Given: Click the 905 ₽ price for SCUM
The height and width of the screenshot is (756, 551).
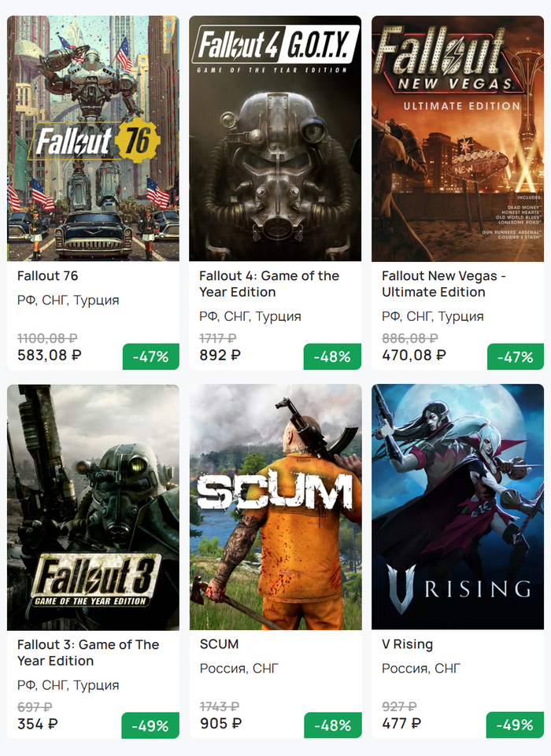Looking at the screenshot, I should tap(220, 724).
